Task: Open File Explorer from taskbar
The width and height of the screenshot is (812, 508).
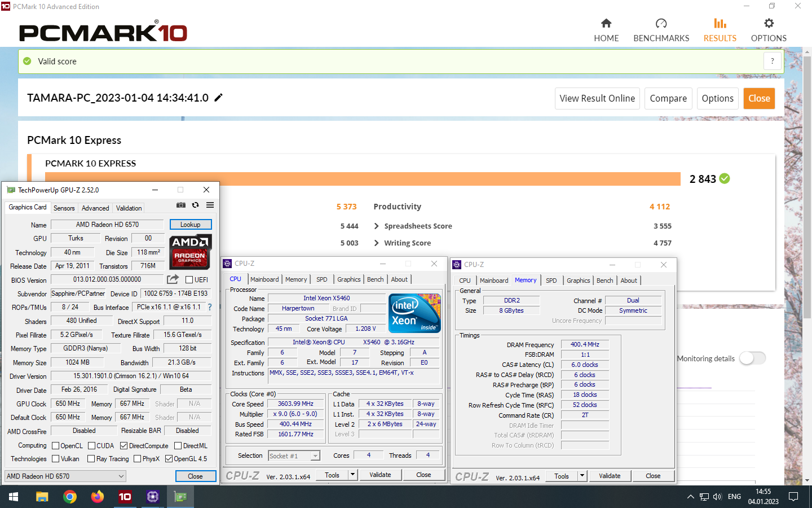Action: point(42,497)
